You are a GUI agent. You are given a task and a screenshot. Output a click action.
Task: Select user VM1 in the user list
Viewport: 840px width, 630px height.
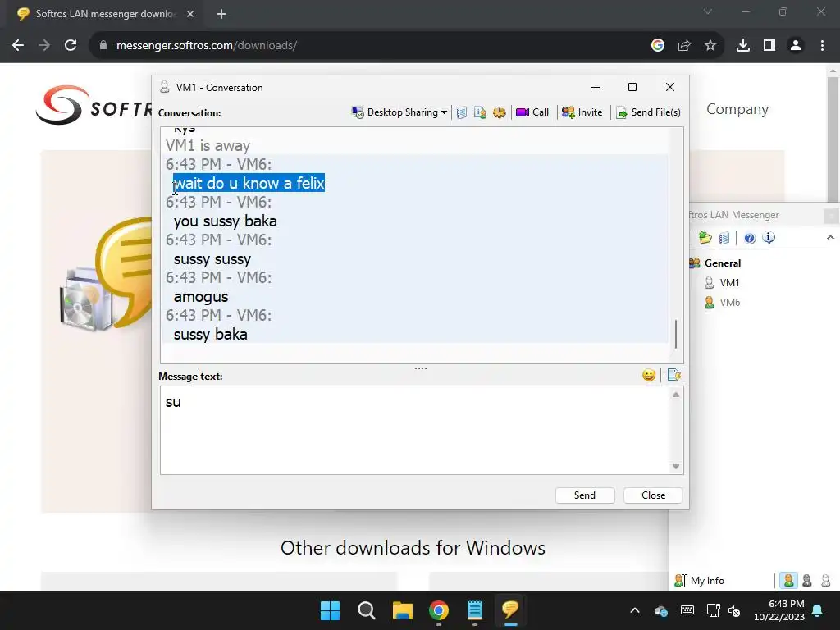coord(729,283)
